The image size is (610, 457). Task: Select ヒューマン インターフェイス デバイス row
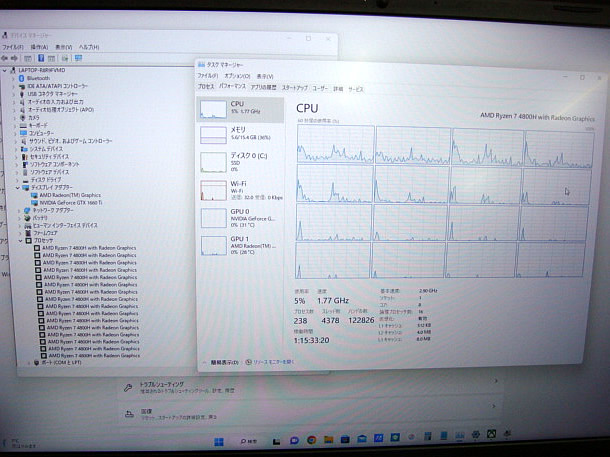tap(61, 226)
